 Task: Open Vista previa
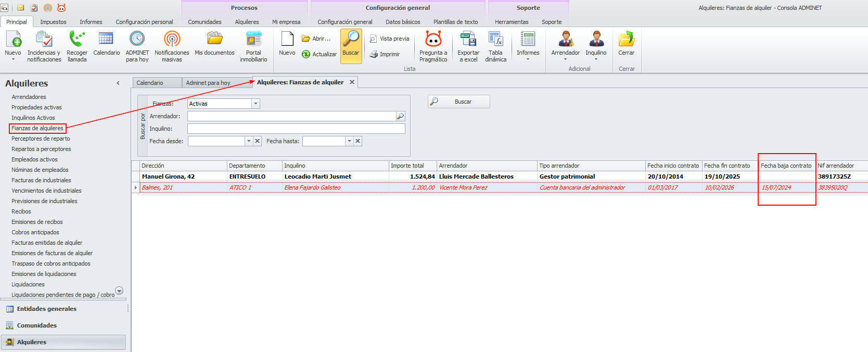(x=389, y=39)
